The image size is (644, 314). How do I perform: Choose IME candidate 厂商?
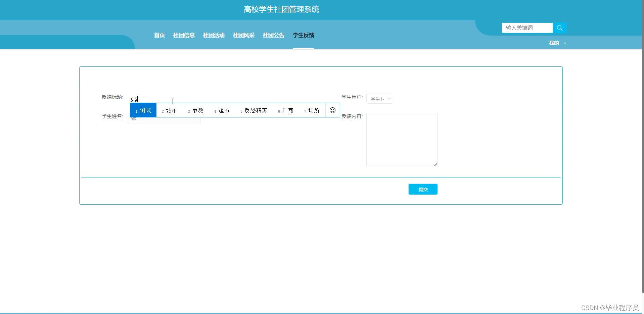coord(286,110)
